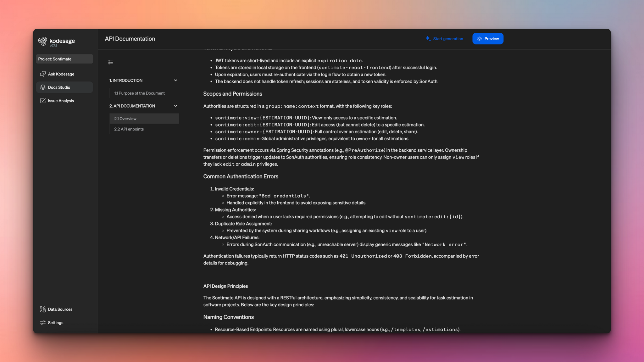Click the Start generation link
This screenshot has height=362, width=644.
coord(447,38)
